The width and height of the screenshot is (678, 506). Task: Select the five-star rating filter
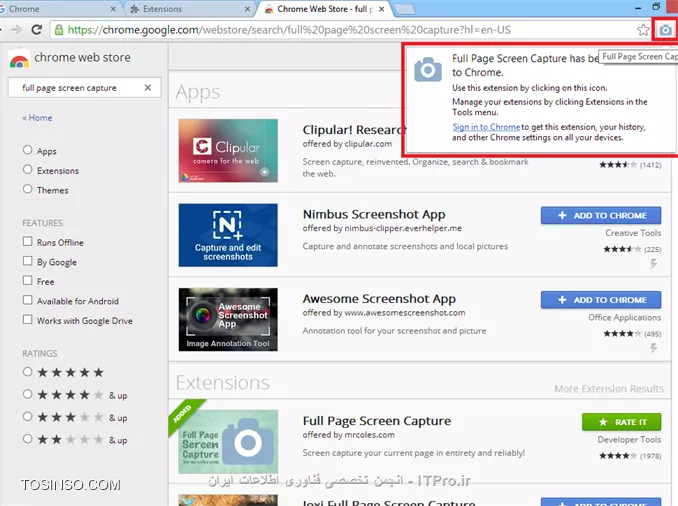(27, 371)
